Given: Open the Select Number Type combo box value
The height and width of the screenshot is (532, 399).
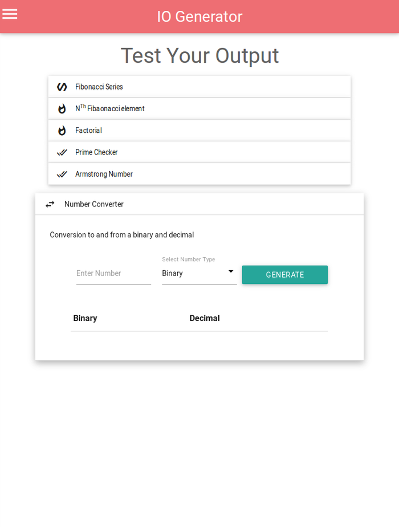Looking at the screenshot, I should 193,274.
